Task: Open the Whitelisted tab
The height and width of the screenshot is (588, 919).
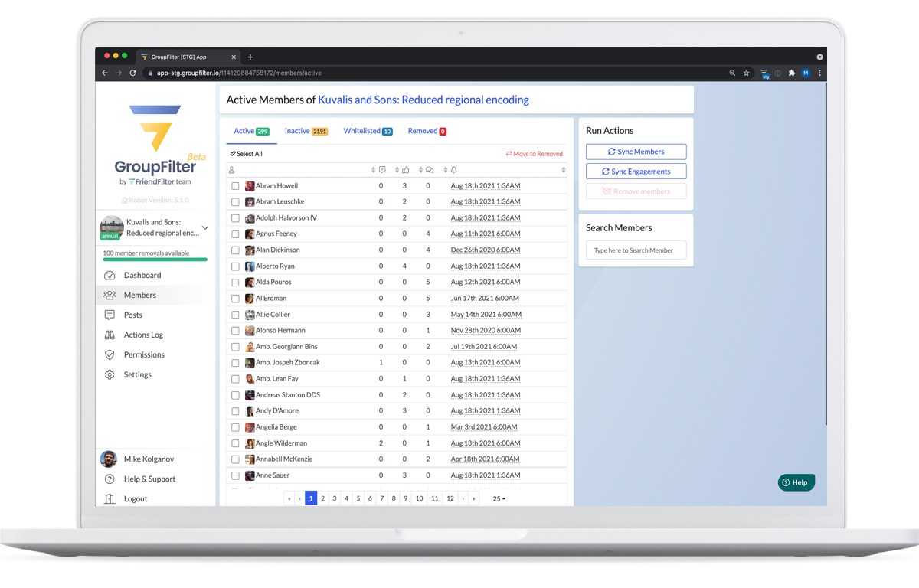Action: tap(368, 131)
